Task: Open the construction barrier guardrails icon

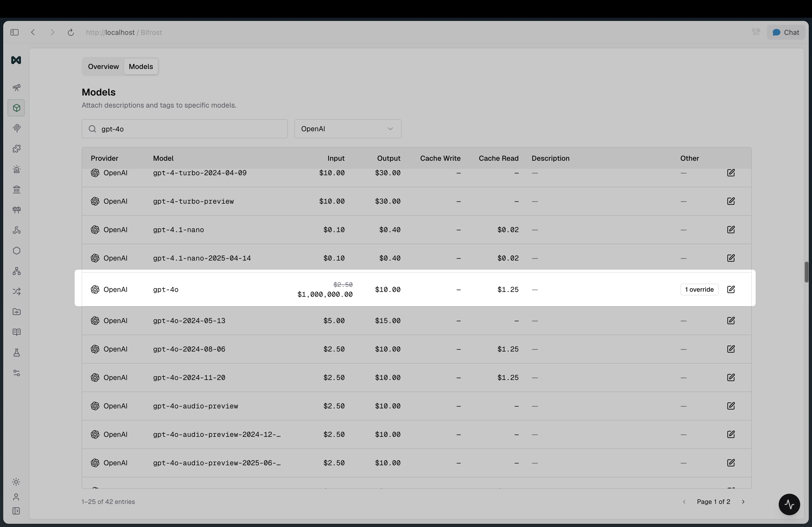Action: click(16, 210)
